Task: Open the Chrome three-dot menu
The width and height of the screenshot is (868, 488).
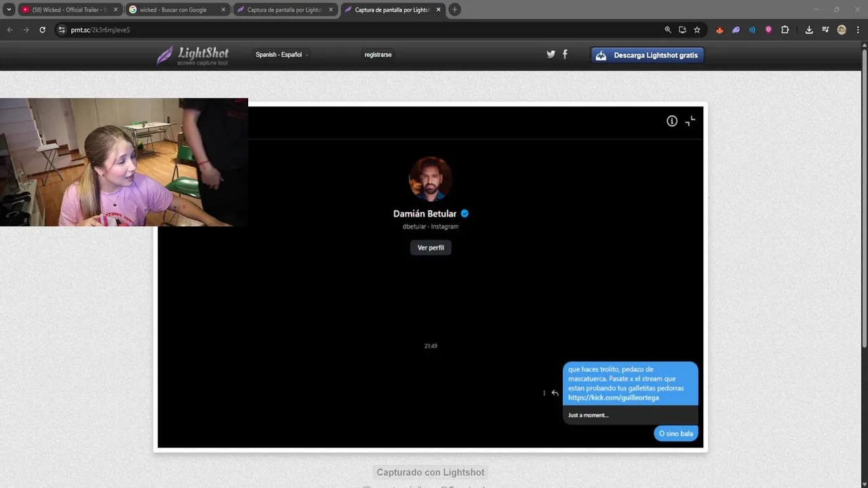Action: (x=858, y=30)
